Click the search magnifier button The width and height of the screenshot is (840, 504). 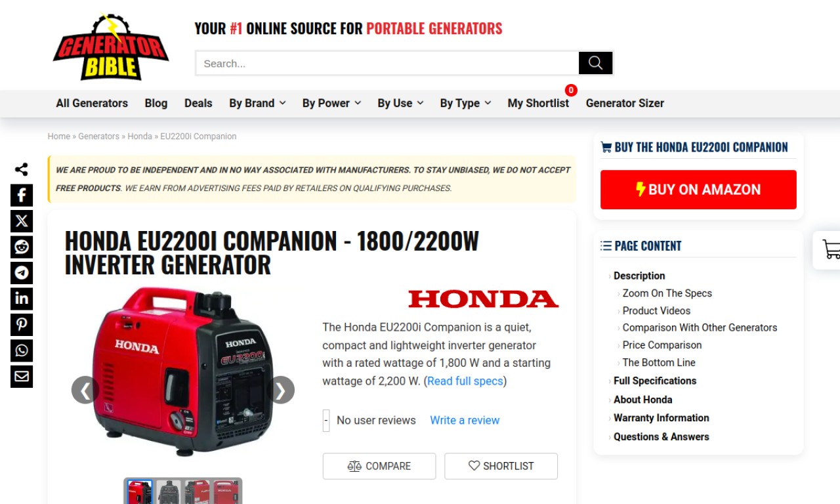[x=595, y=63]
